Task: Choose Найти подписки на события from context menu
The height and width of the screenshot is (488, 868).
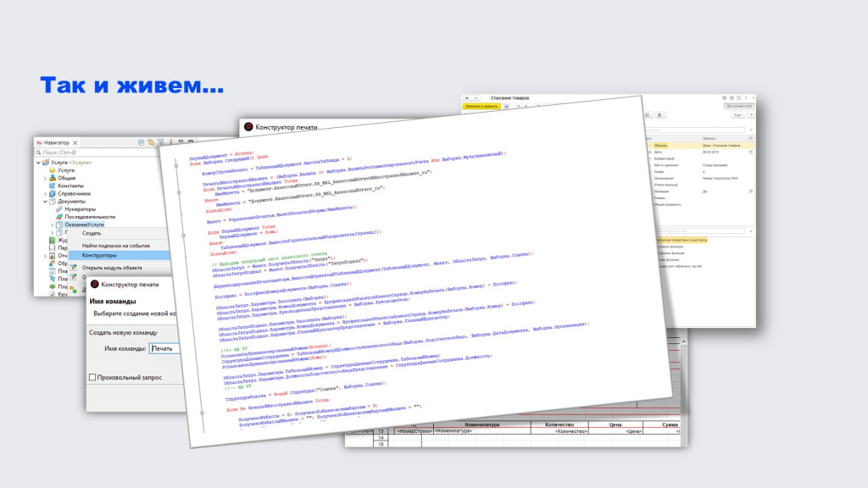Action: tap(115, 246)
